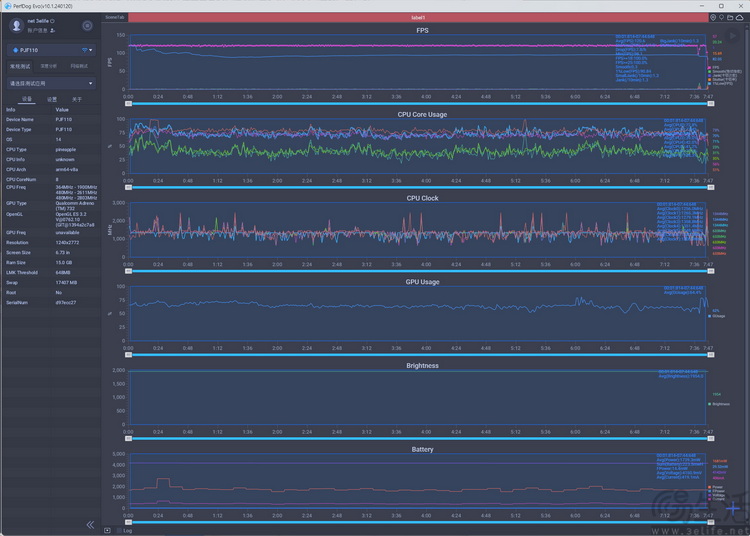Toggle Stutter series in FPS legend
The width and height of the screenshot is (750, 536).
pos(722,79)
